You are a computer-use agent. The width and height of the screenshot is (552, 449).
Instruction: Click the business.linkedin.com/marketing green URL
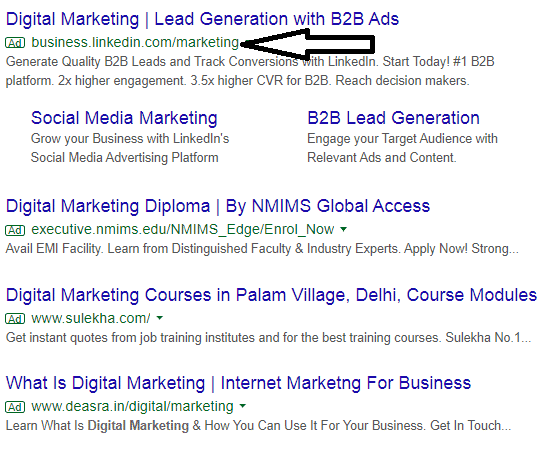pyautogui.click(x=135, y=43)
